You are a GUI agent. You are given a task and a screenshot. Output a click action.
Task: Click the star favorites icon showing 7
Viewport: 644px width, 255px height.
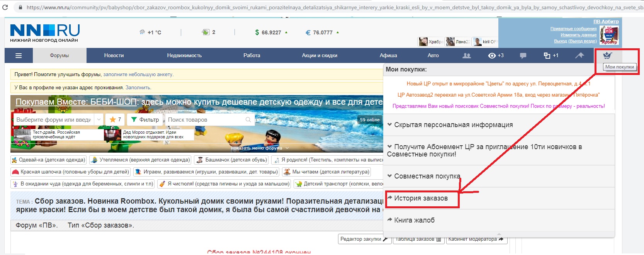[115, 120]
